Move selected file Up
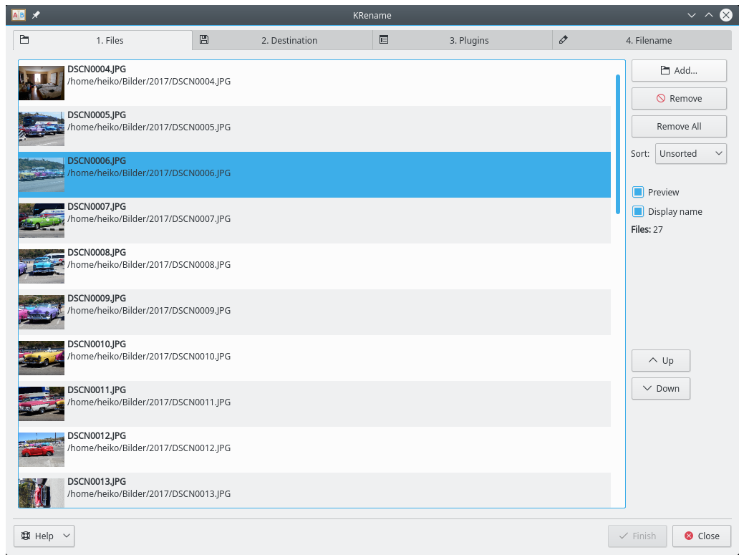 tap(660, 360)
